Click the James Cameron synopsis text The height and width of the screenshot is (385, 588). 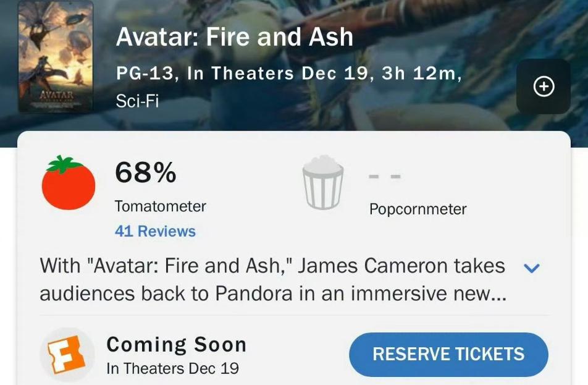272,279
